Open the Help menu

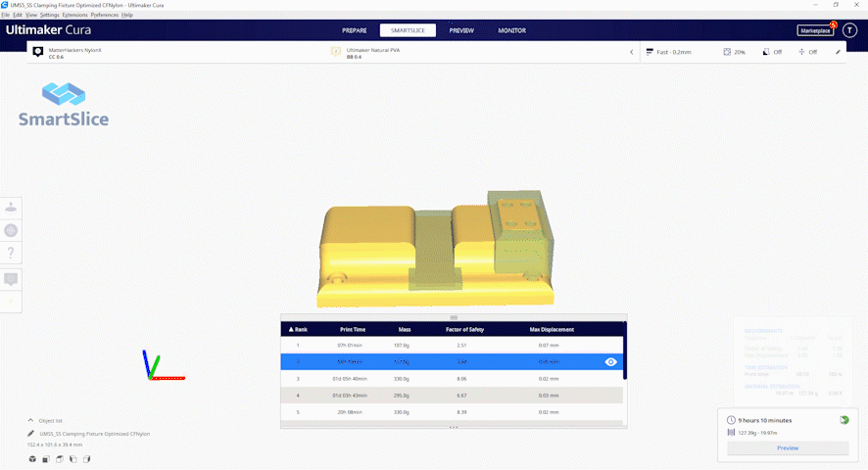tap(127, 15)
